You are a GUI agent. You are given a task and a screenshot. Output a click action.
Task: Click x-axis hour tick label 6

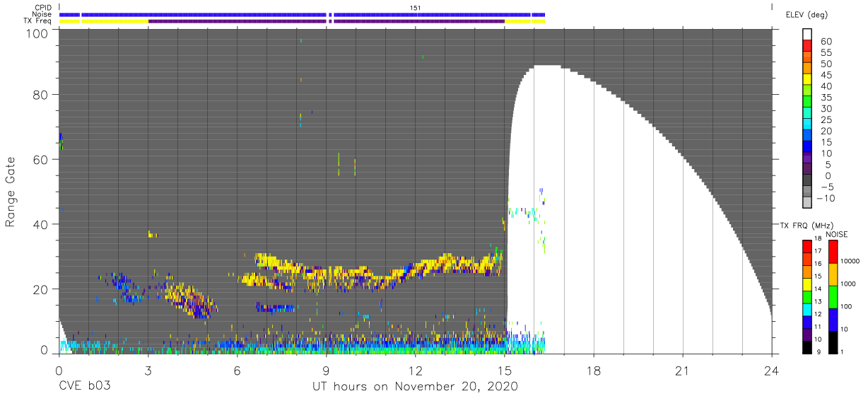[x=237, y=370]
